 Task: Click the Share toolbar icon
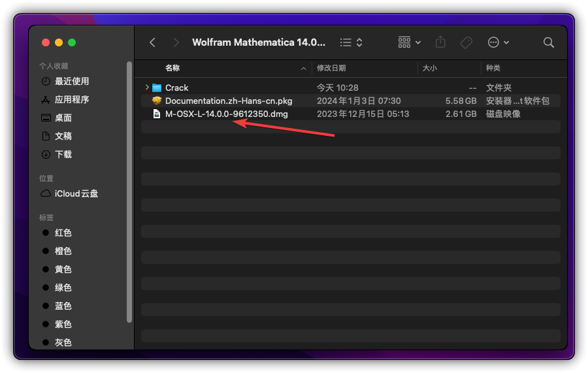[440, 42]
